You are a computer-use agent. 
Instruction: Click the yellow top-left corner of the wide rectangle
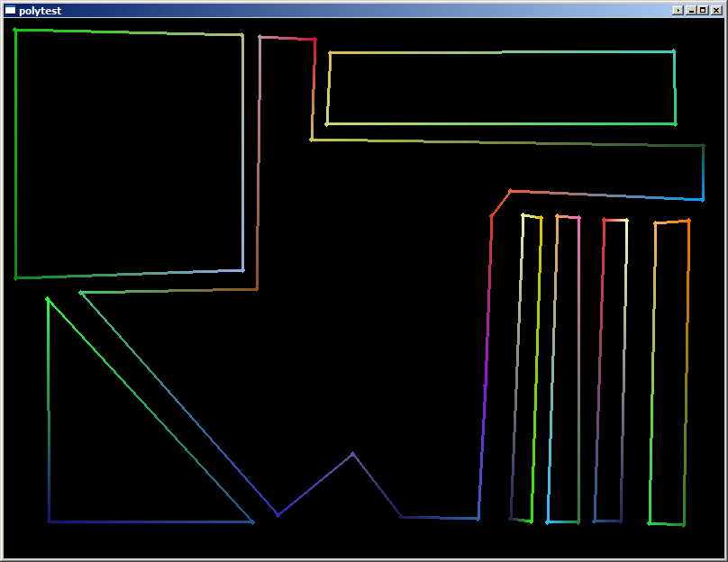click(331, 53)
